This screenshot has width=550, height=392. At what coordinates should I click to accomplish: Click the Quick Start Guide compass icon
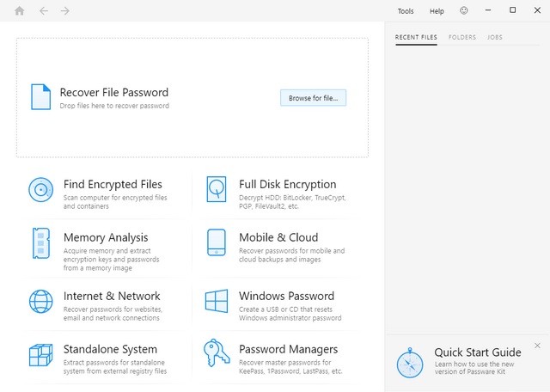pyautogui.click(x=410, y=364)
